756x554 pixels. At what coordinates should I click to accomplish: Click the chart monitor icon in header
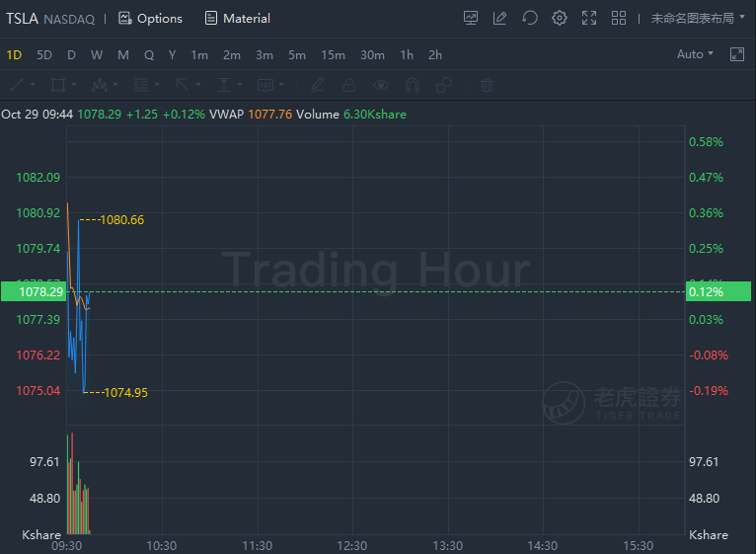tap(471, 19)
